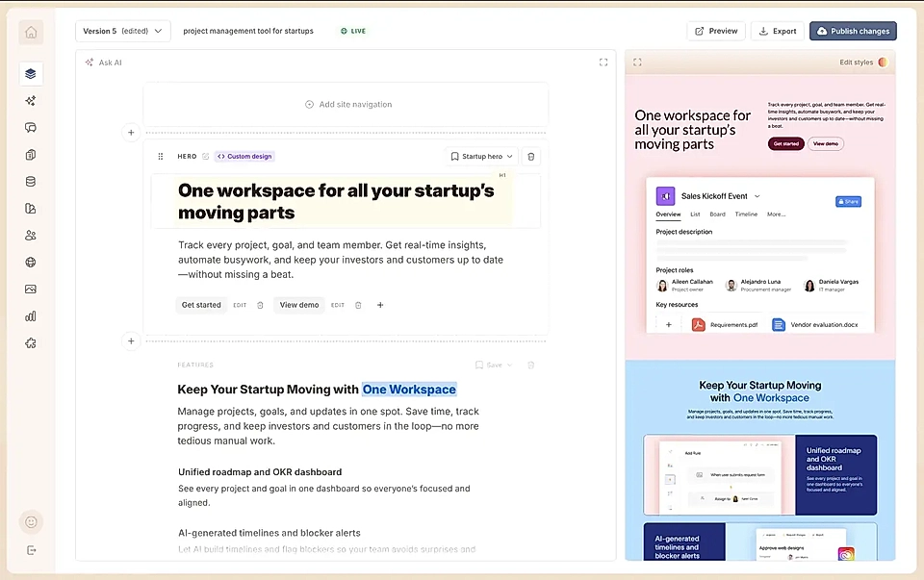The height and width of the screenshot is (580, 924).
Task: Select the Keep Your Startup Moving heading in editor
Action: [317, 390]
